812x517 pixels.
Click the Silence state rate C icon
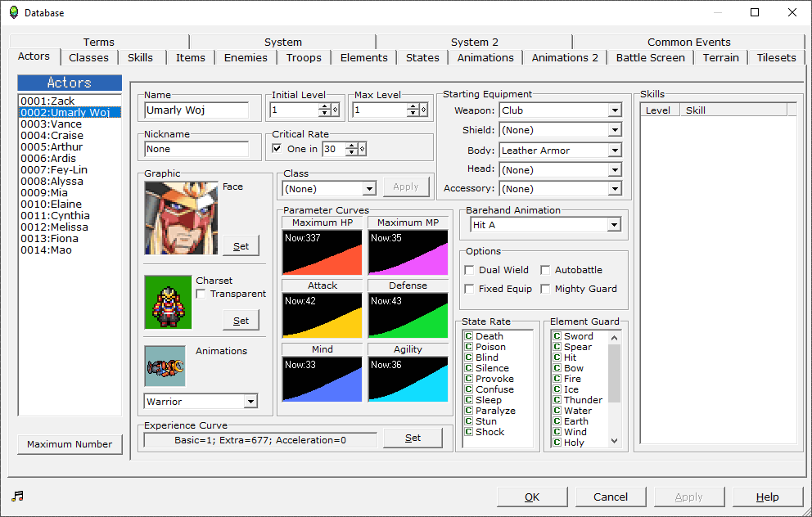pos(469,368)
